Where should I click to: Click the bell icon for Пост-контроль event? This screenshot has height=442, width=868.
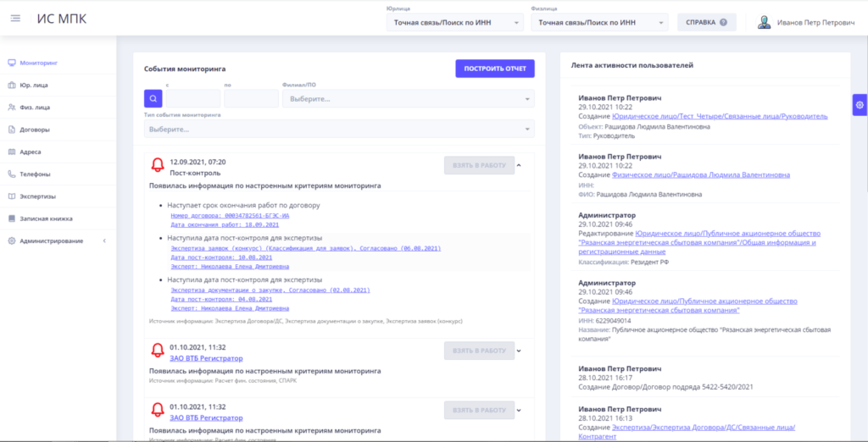[157, 165]
